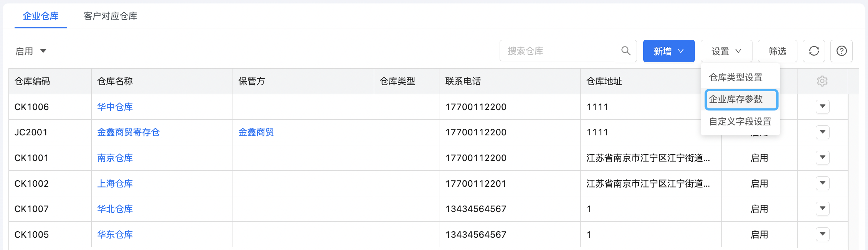
Task: Switch to 客户对应仓库 tab
Action: (111, 16)
